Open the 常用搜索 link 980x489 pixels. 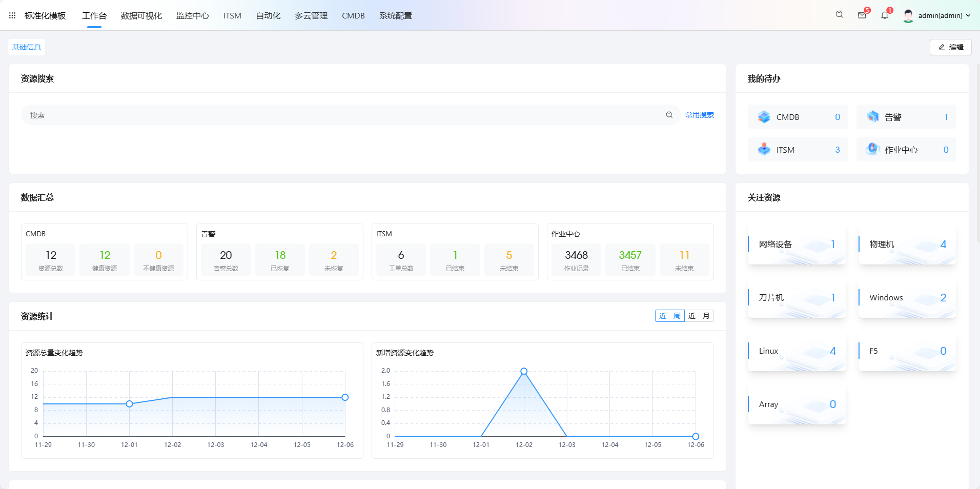point(699,115)
